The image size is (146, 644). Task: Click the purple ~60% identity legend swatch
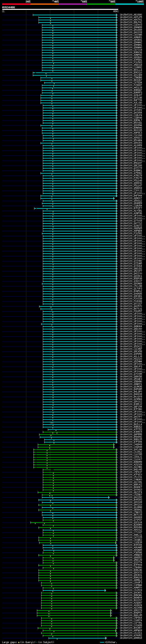(x=73, y=4)
